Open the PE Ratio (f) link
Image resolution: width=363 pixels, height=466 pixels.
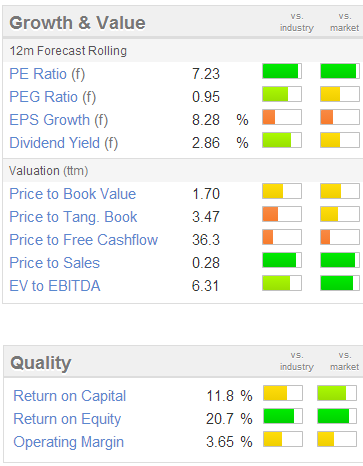pyautogui.click(x=47, y=74)
